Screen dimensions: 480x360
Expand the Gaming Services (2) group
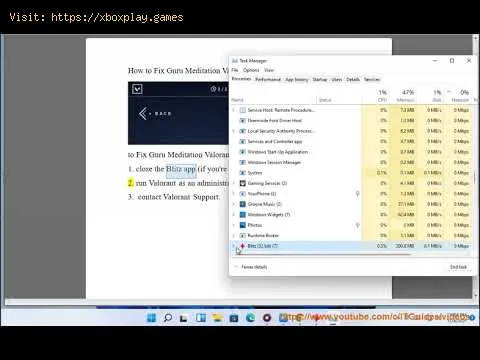point(234,183)
